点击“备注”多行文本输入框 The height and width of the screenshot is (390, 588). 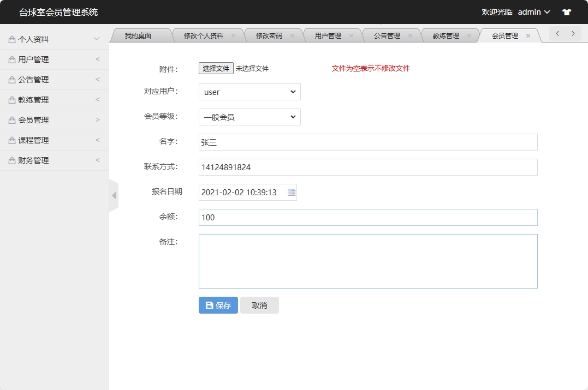[x=368, y=260]
